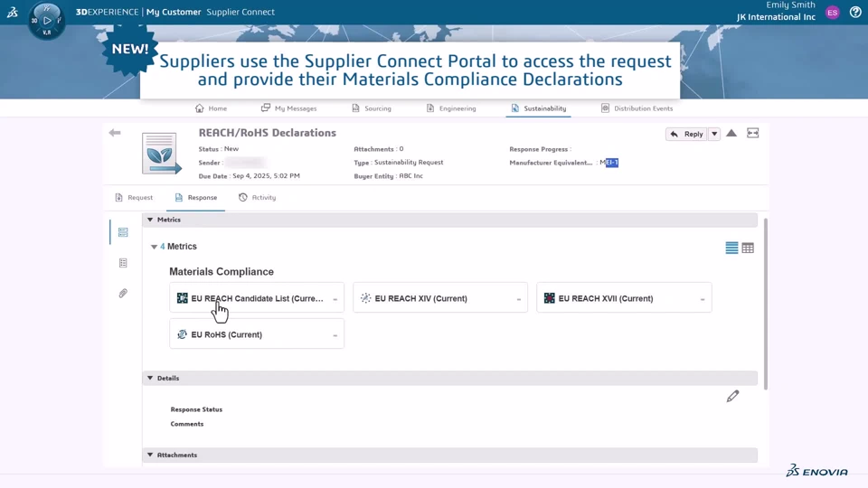Click the expand width panel icon

[752, 134]
